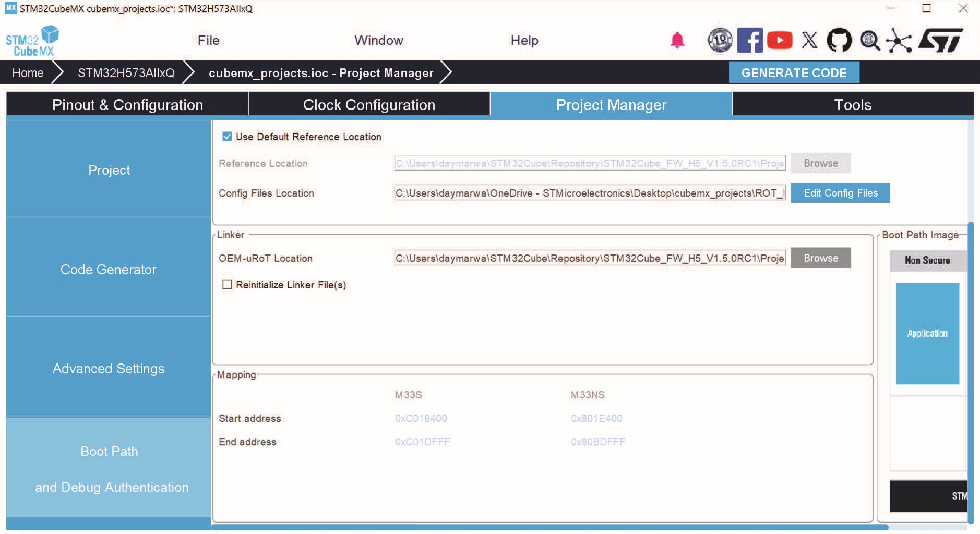Open the Help menu

pos(524,40)
